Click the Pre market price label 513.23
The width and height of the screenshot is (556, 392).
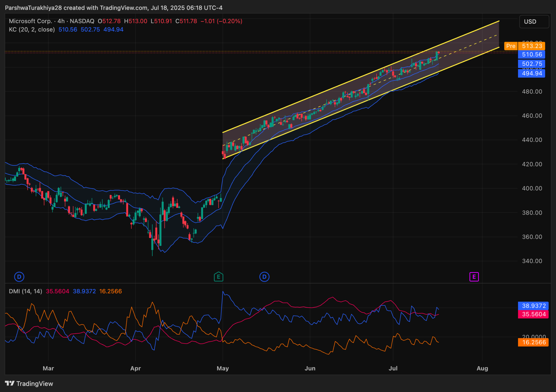click(525, 46)
